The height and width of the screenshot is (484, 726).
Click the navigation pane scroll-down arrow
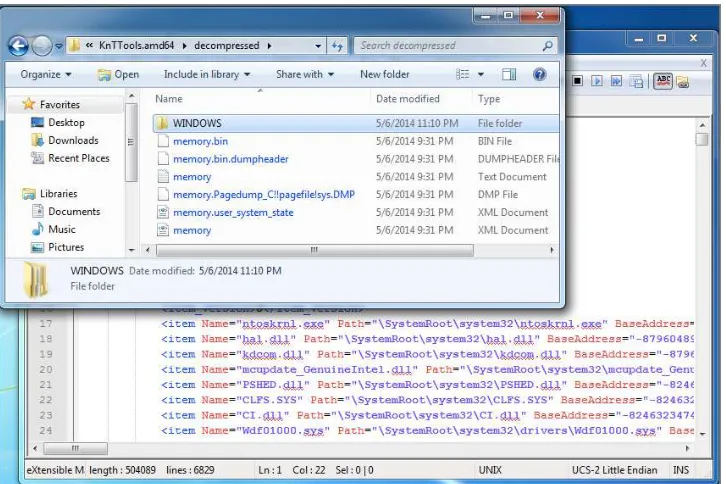tap(131, 250)
